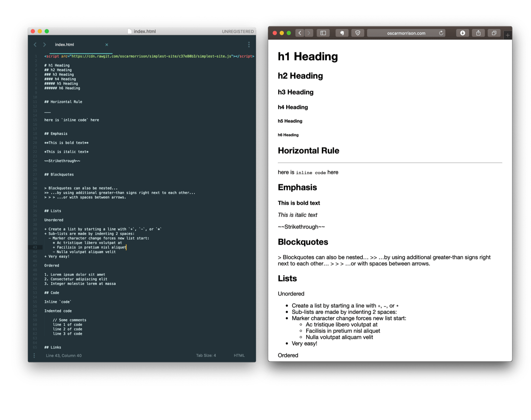Select the index.html tab in Sublime Text
Screen dimensions: 531x420
pyautogui.click(x=65, y=44)
